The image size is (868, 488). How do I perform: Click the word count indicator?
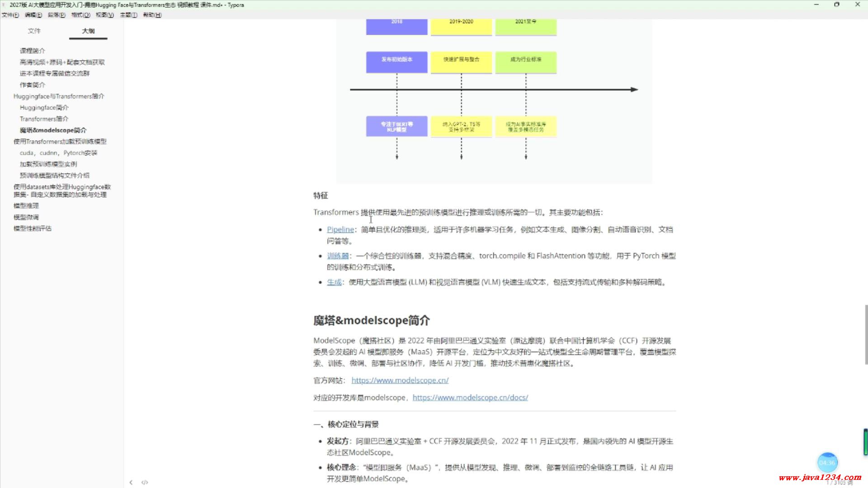840,483
